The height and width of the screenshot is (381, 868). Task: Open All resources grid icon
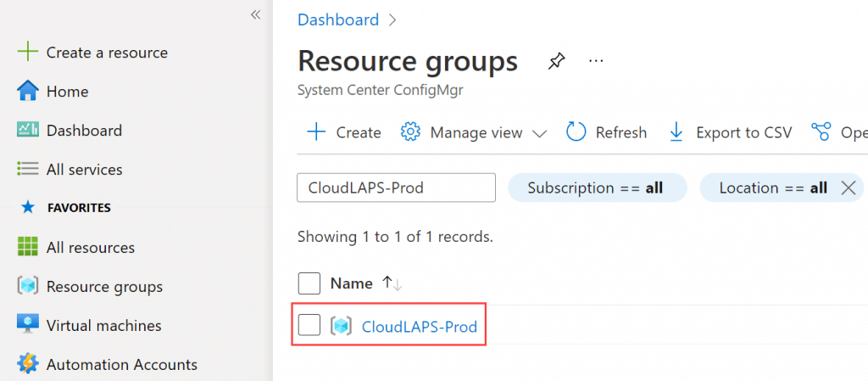click(x=28, y=247)
